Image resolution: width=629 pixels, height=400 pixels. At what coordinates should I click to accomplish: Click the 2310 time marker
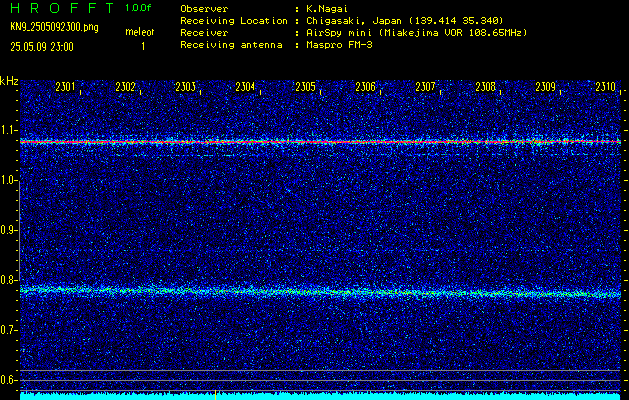coord(606,87)
